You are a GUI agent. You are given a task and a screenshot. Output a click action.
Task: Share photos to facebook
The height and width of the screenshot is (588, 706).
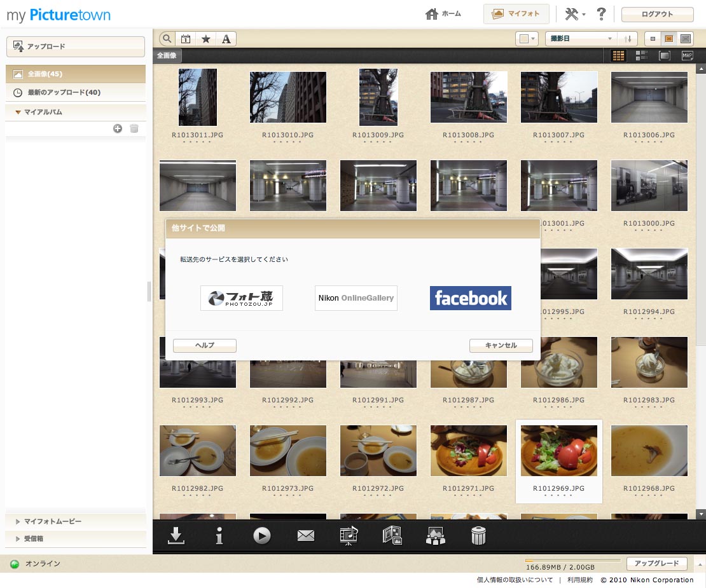(x=470, y=297)
